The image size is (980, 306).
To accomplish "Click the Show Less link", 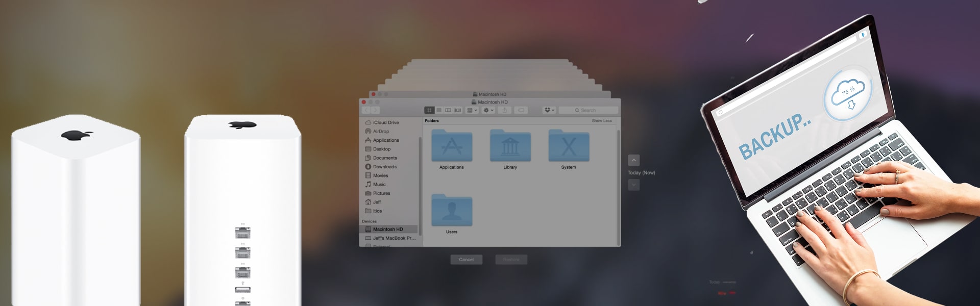I will [x=601, y=121].
